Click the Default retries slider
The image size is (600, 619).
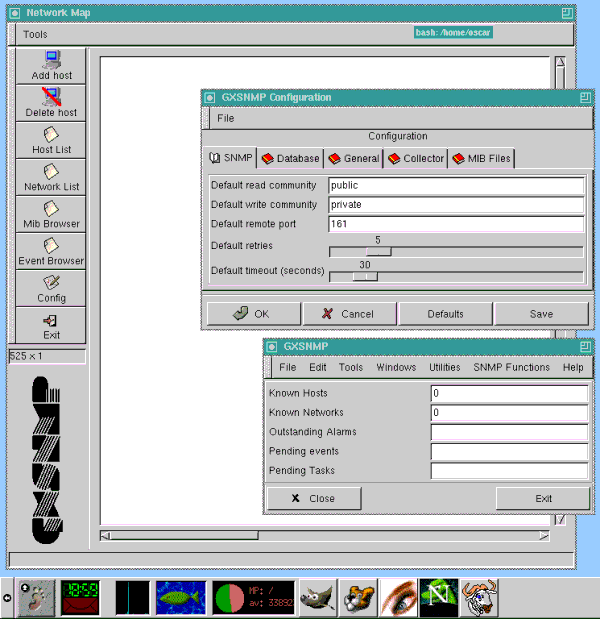[x=456, y=252]
